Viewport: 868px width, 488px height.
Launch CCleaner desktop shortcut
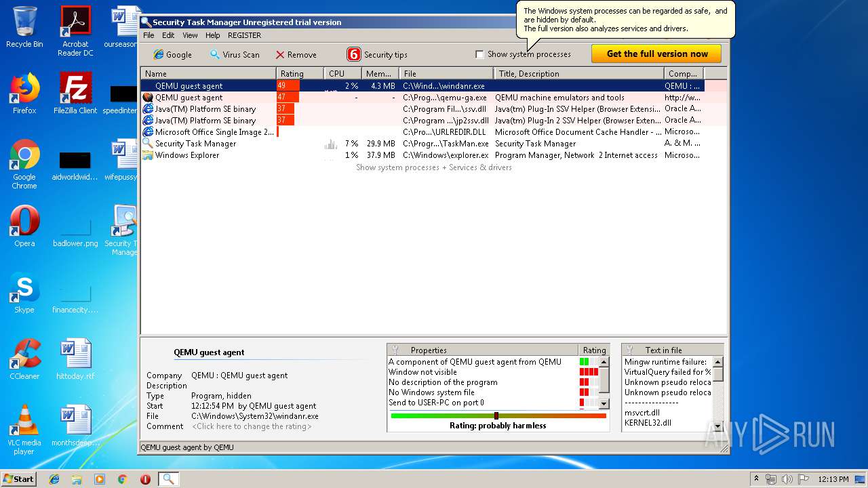pyautogui.click(x=24, y=359)
